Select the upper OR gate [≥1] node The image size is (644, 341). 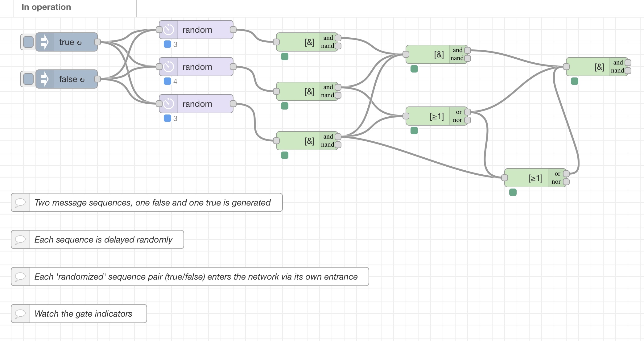pyautogui.click(x=432, y=116)
